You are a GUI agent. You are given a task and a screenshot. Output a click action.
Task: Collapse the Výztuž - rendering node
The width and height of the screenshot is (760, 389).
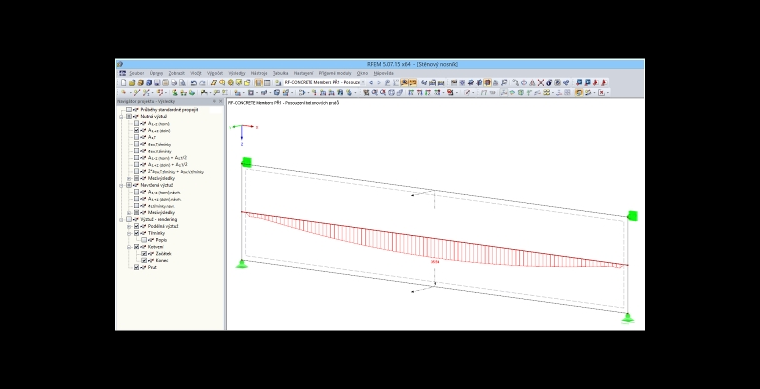[x=121, y=219]
